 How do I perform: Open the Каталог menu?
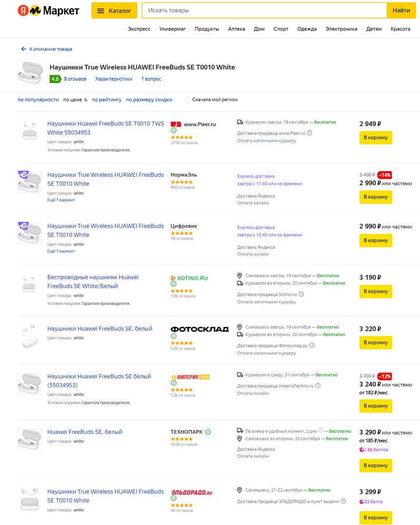tap(114, 10)
